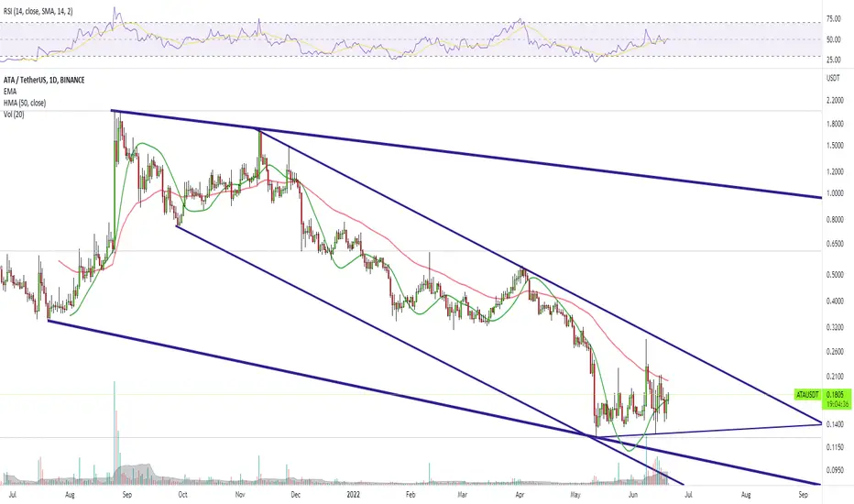The image size is (854, 504).
Task: Click the 50.00 RSI scale value
Action: click(834, 39)
